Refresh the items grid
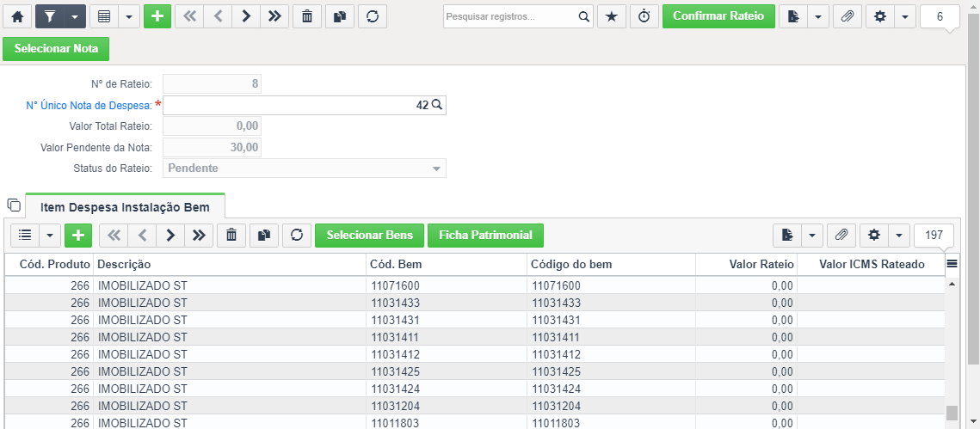This screenshot has height=429, width=980. 297,235
